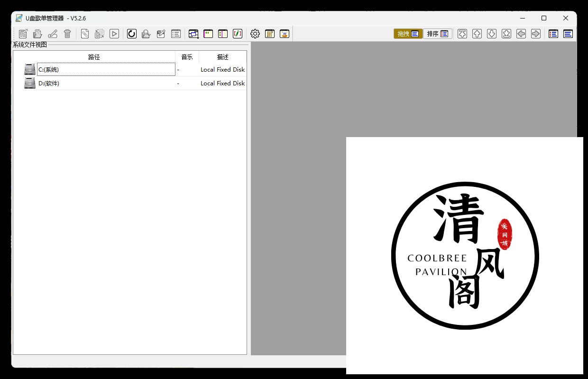Viewport: 588px width, 379px height.
Task: Click the move-to-bottom arrow icon
Action: (x=506, y=34)
